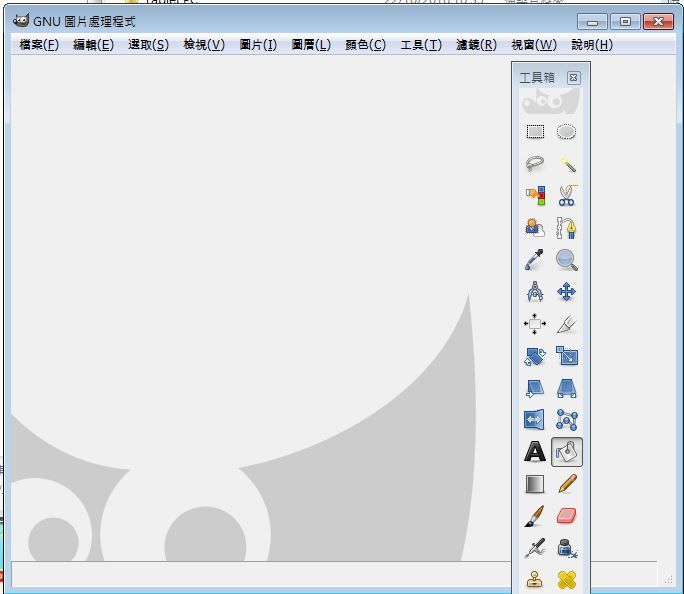
Task: Select the Text tool A icon
Action: pyautogui.click(x=535, y=452)
